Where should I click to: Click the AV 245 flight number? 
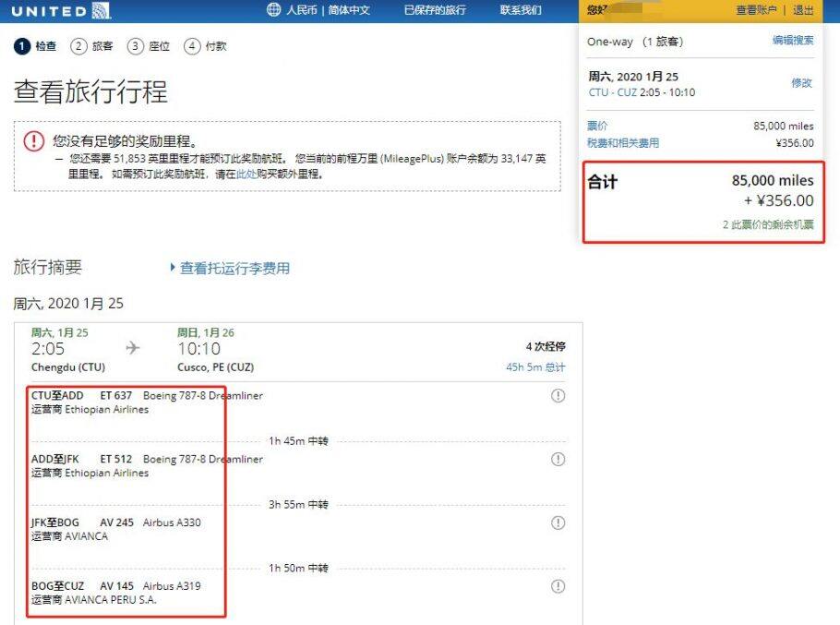(117, 523)
